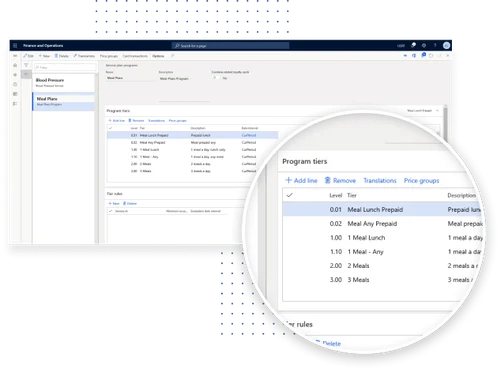Click Price groups link in magnified toolbar
The width and height of the screenshot is (500, 371).
coord(421,181)
